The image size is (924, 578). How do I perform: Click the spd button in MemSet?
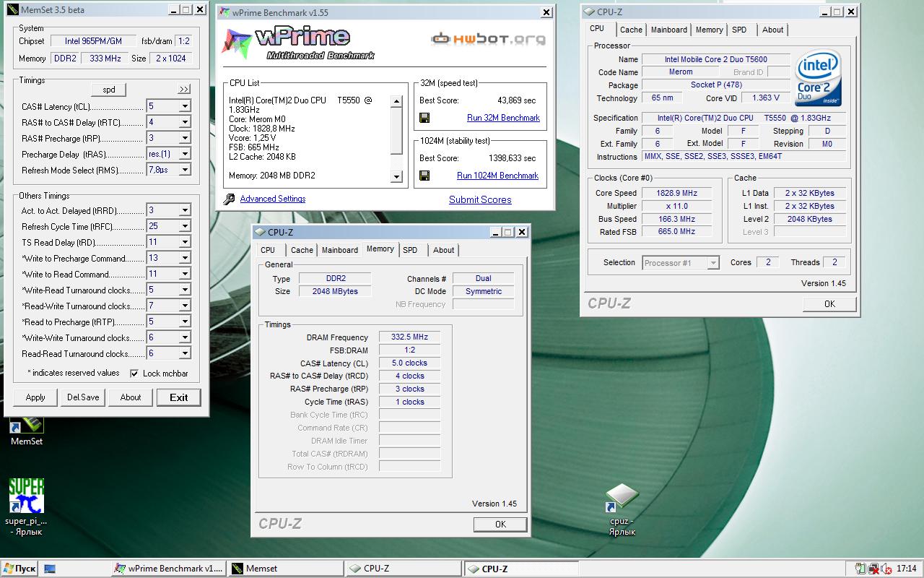109,90
